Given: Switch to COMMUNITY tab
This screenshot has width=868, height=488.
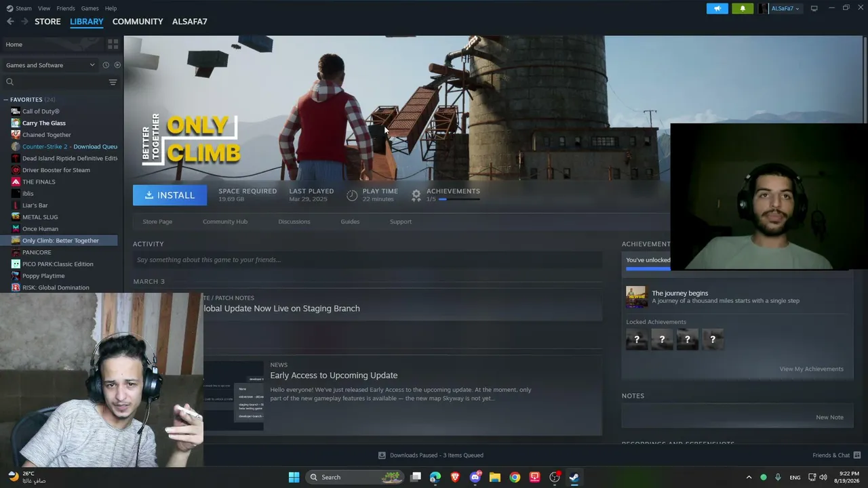Looking at the screenshot, I should click(x=138, y=22).
